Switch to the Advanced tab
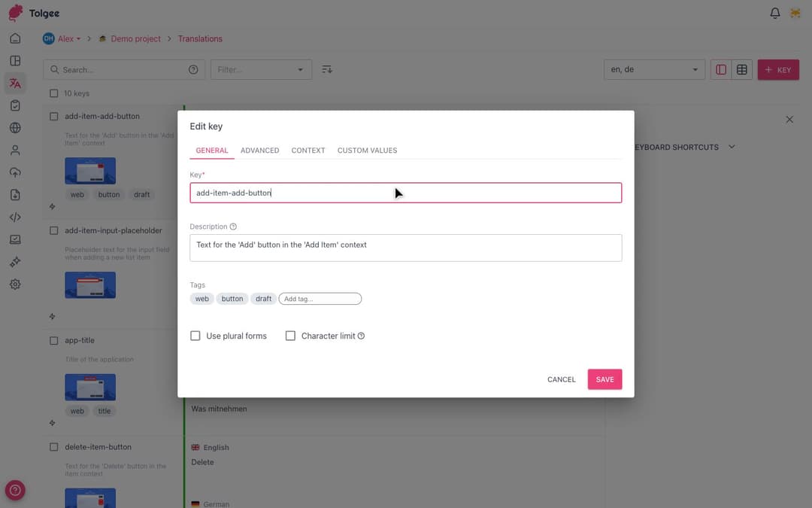812x508 pixels. pos(260,151)
